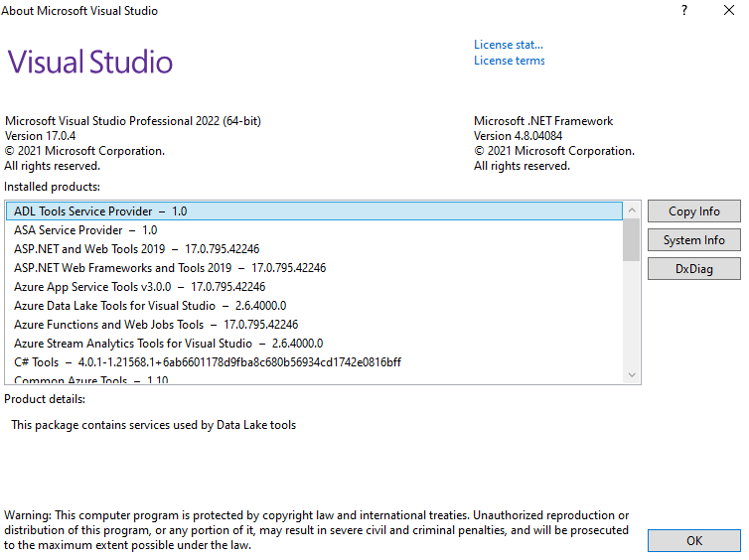This screenshot has width=749, height=560.
Task: Select Azure App Service Tools v3.0.0
Action: pos(314,286)
